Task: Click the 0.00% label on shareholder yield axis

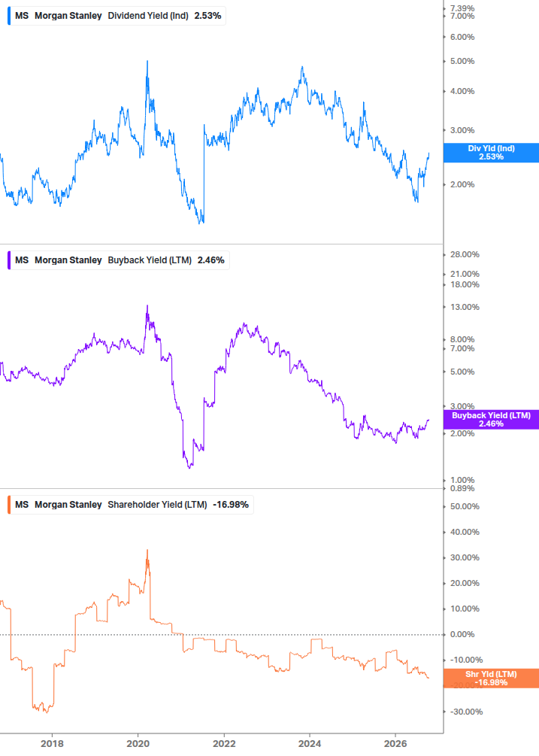Action: click(x=462, y=634)
